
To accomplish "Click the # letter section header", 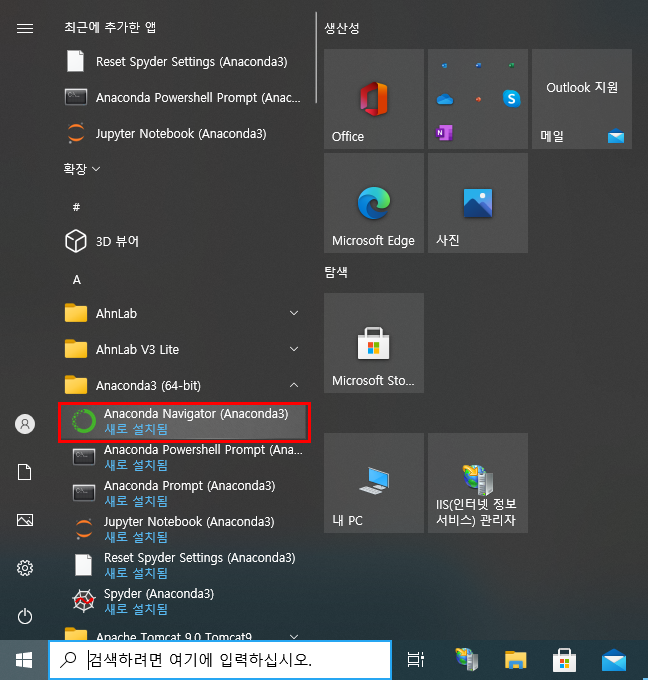I will click(x=76, y=207).
